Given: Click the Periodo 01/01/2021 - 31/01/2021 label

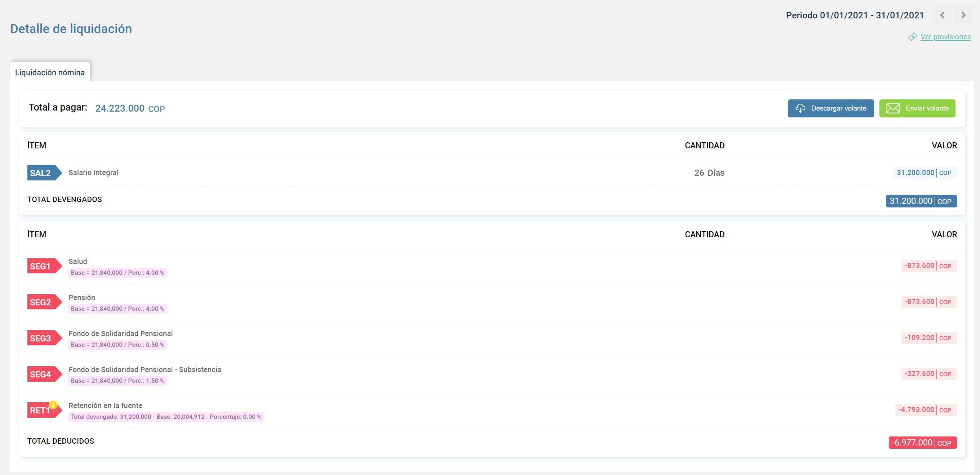Looking at the screenshot, I should pyautogui.click(x=855, y=15).
